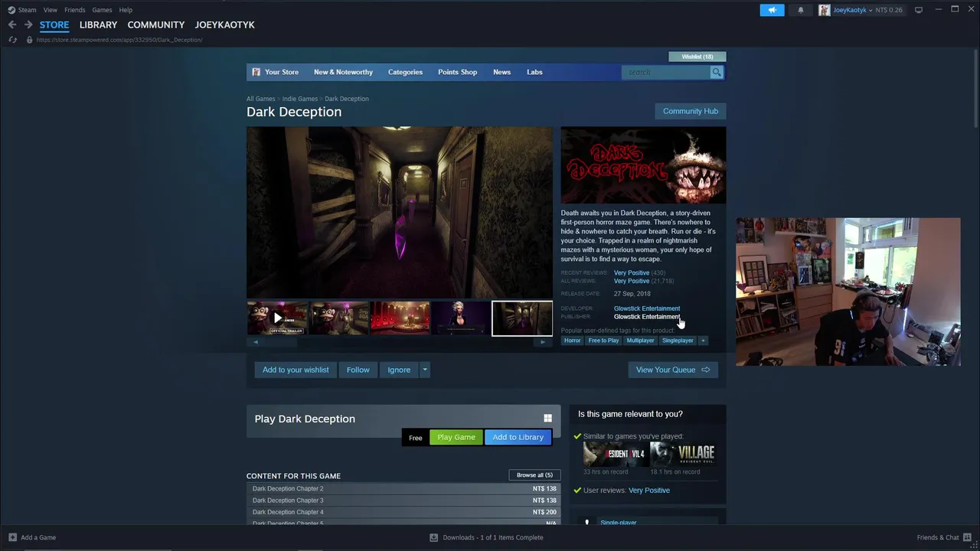The height and width of the screenshot is (551, 980).
Task: Select the hallway screenshot thumbnail
Action: click(522, 318)
